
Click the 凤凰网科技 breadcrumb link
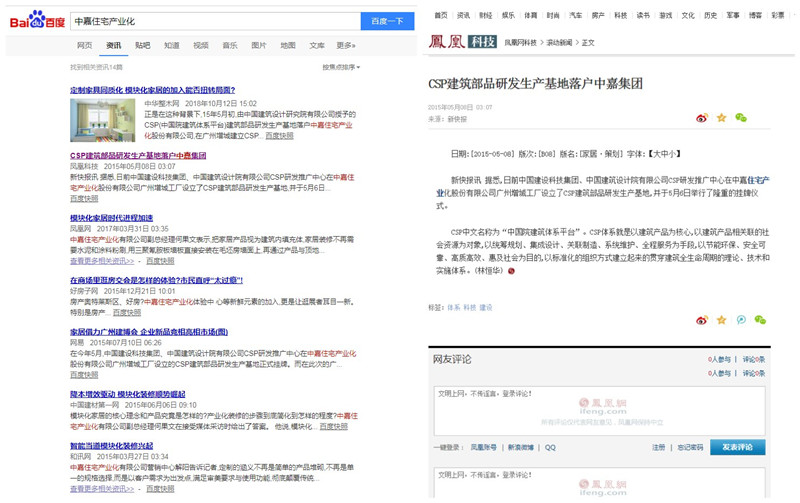pyautogui.click(x=520, y=43)
